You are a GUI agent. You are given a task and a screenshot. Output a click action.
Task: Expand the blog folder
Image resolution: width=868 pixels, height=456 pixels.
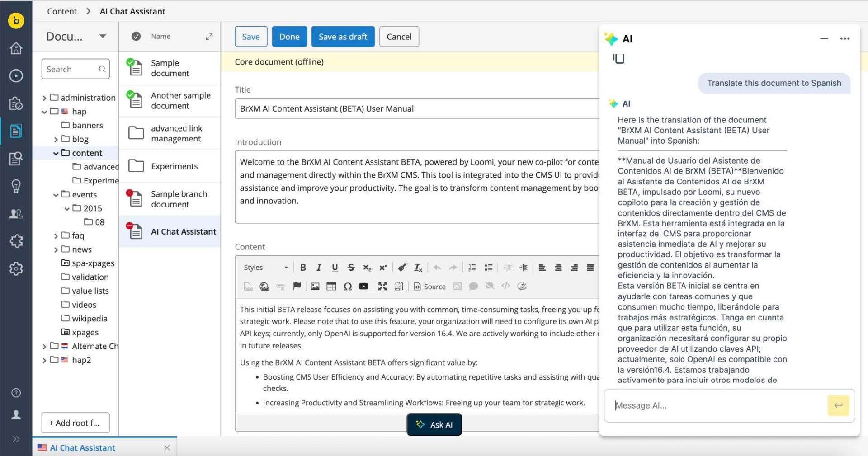tap(56, 140)
